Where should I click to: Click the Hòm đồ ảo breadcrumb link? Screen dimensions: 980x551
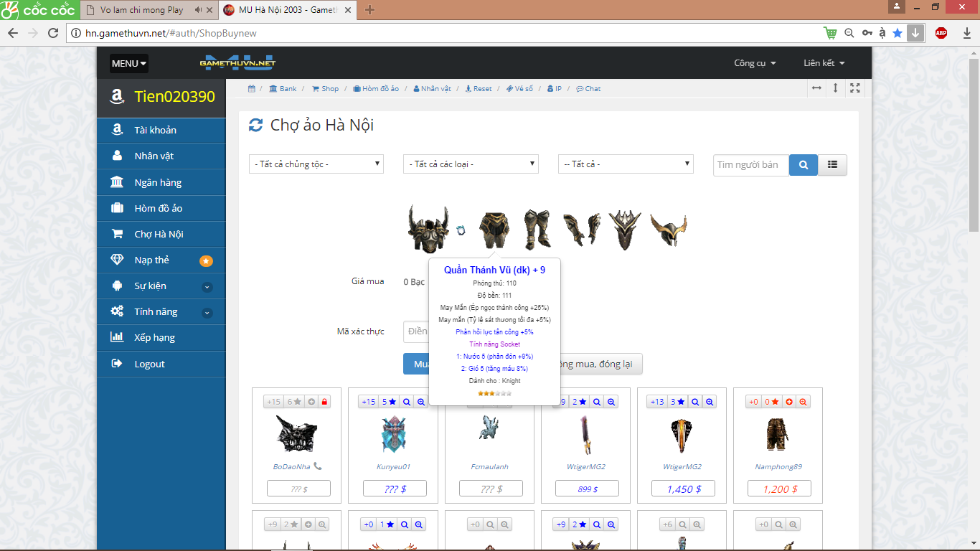click(376, 89)
